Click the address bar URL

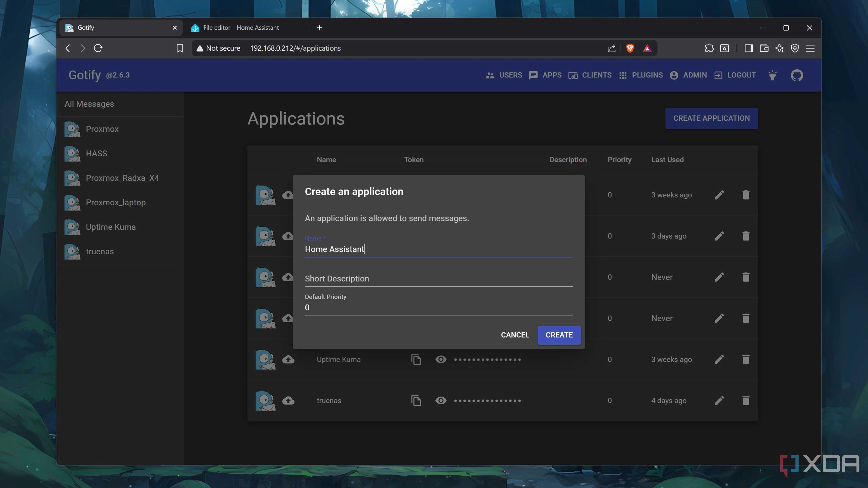pos(295,48)
